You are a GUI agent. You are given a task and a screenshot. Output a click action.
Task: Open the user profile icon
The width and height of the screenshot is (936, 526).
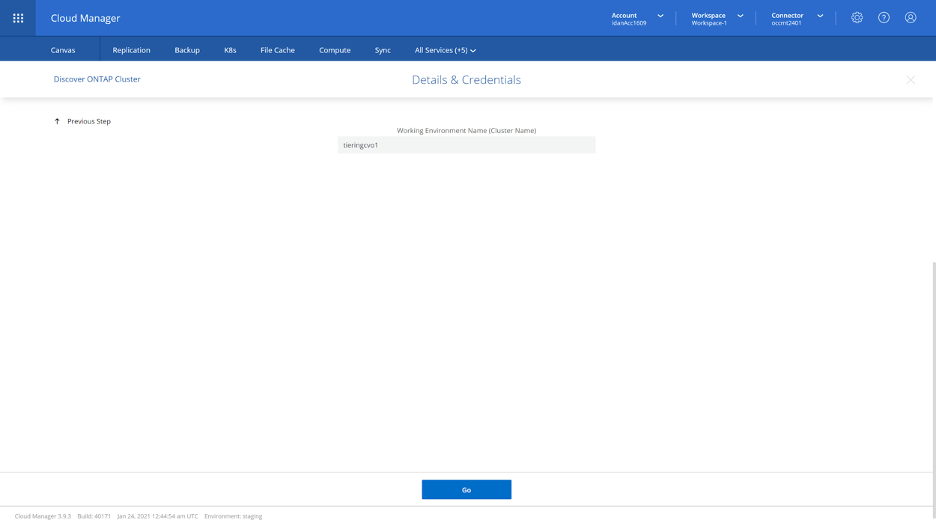910,18
